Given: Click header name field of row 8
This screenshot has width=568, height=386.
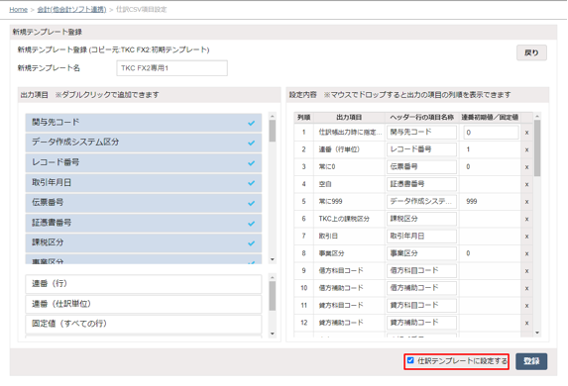Looking at the screenshot, I should point(422,253).
